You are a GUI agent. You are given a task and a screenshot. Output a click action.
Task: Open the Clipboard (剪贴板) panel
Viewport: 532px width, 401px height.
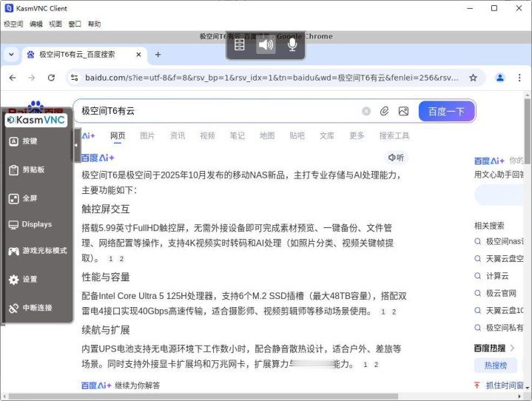pyautogui.click(x=14, y=170)
